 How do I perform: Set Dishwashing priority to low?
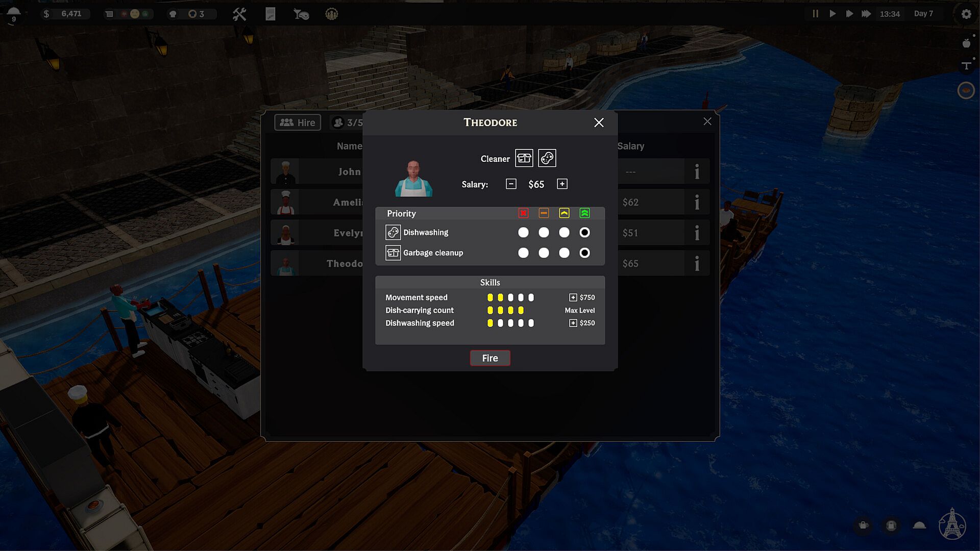point(544,233)
